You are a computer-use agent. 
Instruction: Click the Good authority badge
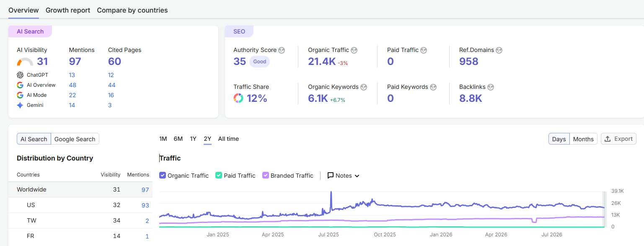(259, 62)
